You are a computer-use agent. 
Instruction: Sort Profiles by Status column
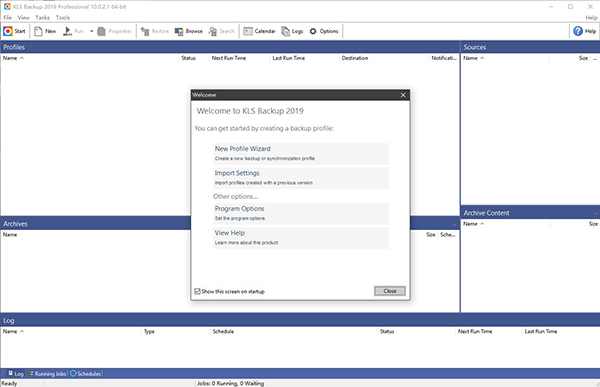(x=194, y=58)
